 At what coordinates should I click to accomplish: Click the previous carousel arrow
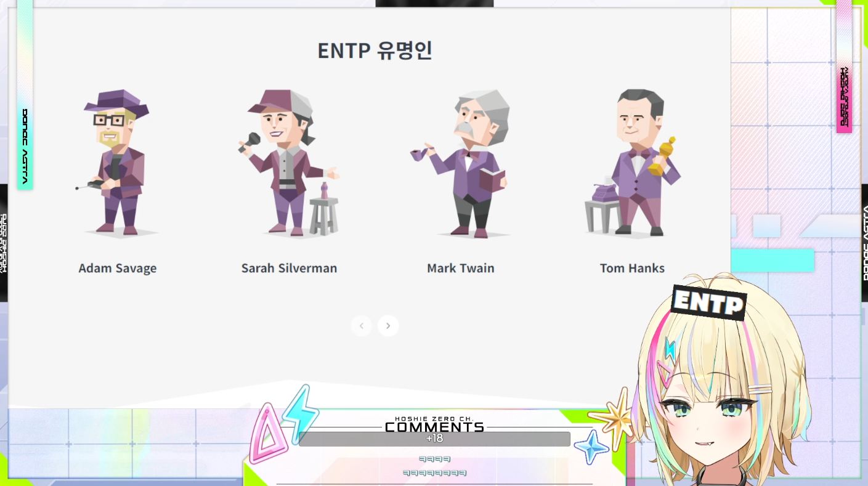coord(362,326)
